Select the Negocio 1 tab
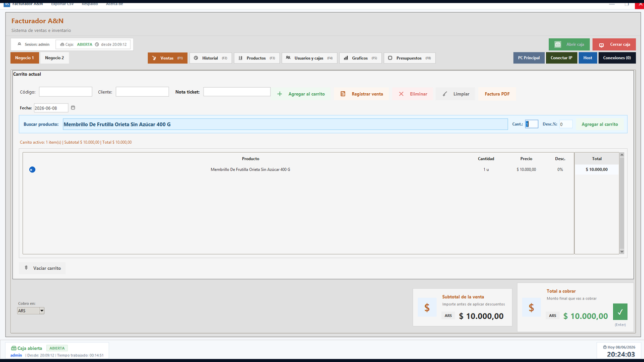This screenshot has width=644, height=362. [24, 58]
